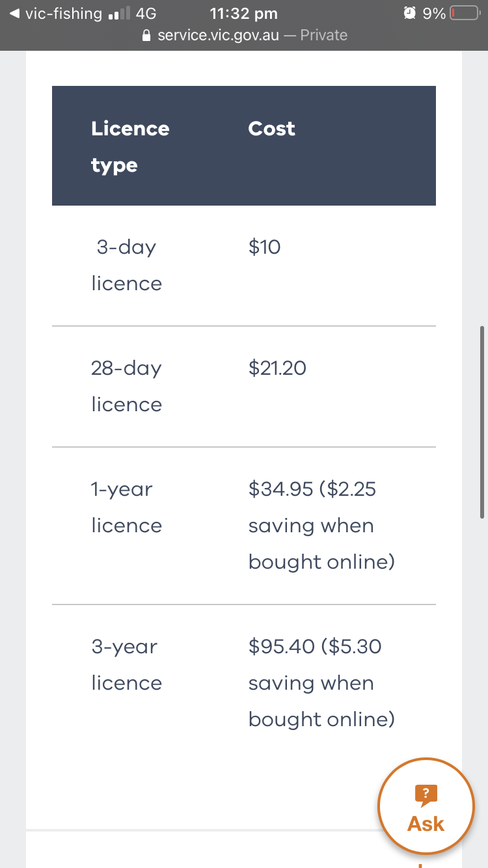Tap the 11:32 pm clock in status bar
The image size is (488, 868).
244,13
